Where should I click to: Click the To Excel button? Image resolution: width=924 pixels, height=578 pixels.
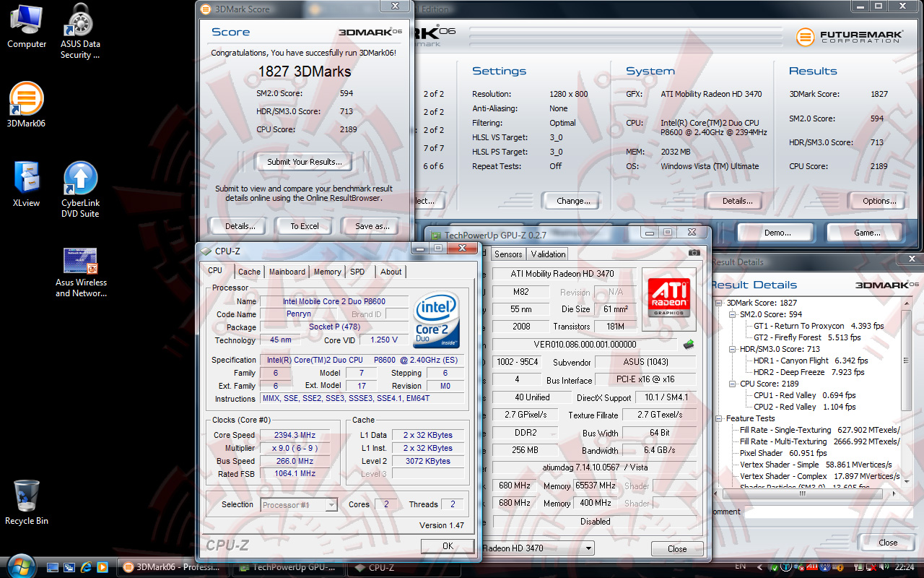pyautogui.click(x=305, y=226)
